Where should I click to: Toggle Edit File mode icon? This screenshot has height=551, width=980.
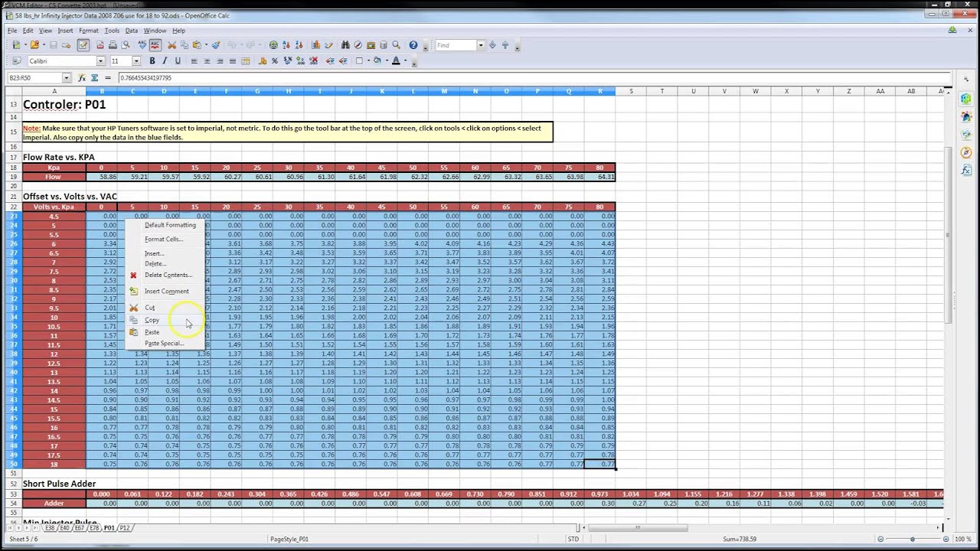pyautogui.click(x=83, y=45)
